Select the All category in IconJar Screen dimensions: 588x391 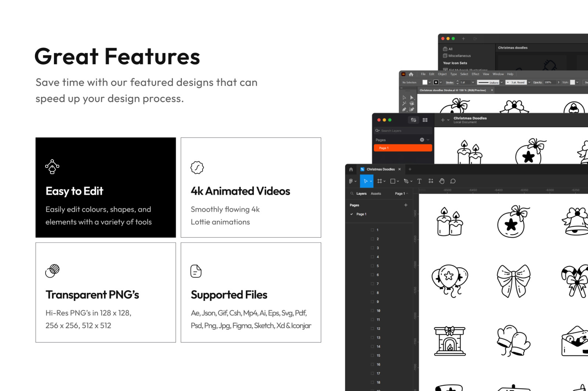point(448,49)
